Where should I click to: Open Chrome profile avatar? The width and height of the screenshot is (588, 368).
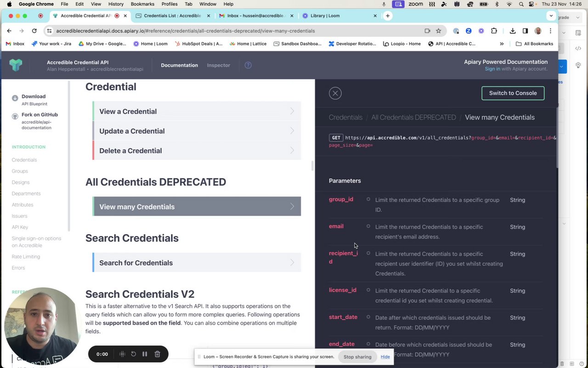pos(538,31)
